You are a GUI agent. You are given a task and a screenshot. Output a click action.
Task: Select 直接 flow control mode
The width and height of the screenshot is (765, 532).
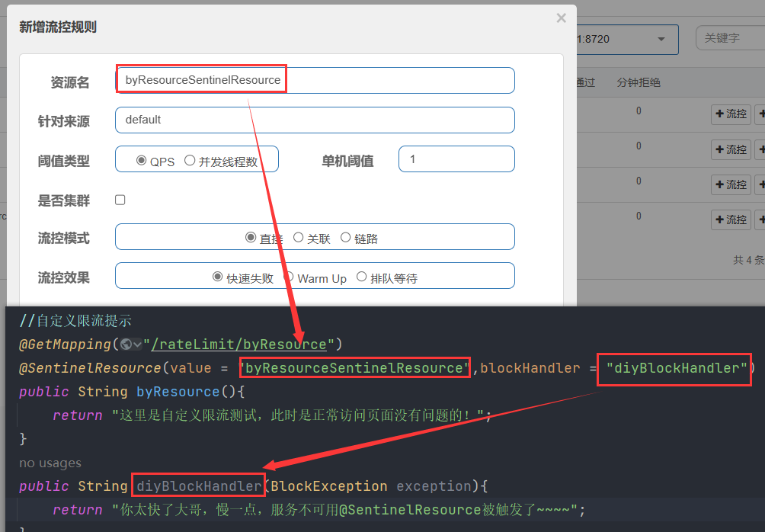coord(251,237)
